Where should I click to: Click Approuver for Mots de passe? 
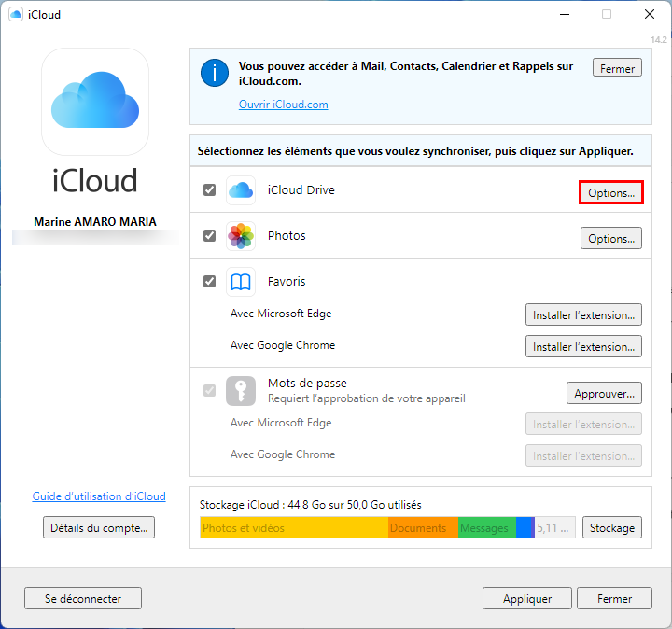(x=604, y=393)
